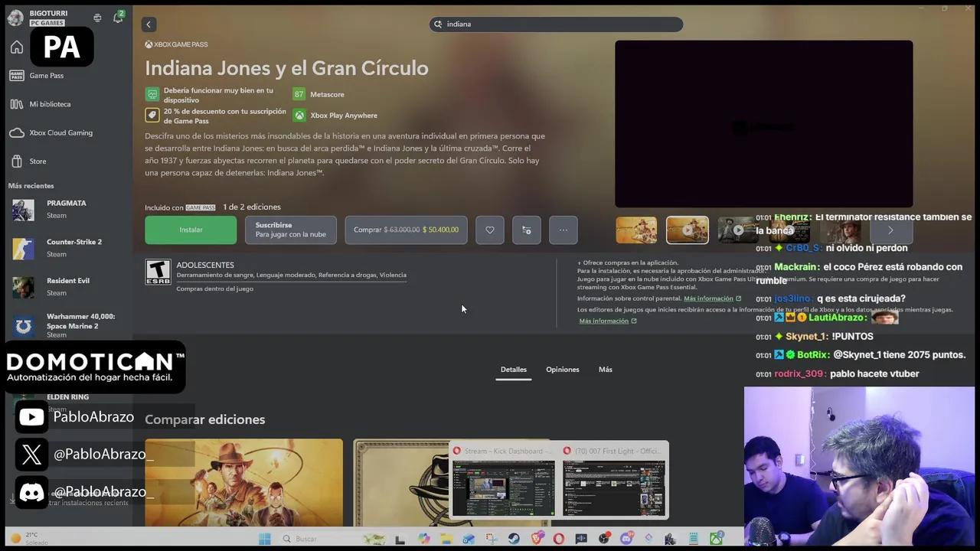Open Discord from the taskbar
980x551 pixels.
[x=626, y=539]
